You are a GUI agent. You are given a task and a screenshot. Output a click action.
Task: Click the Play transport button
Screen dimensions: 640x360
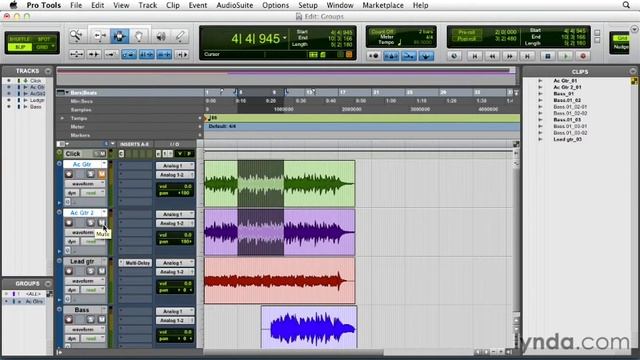point(565,56)
